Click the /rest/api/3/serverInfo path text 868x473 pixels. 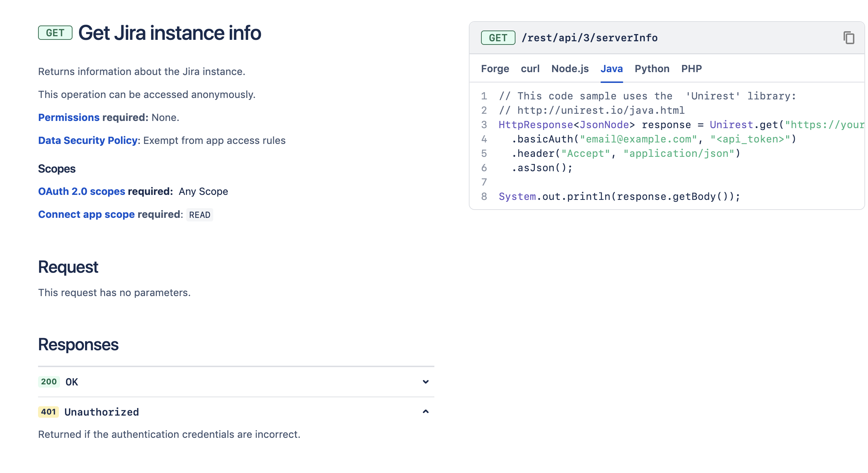pos(589,38)
